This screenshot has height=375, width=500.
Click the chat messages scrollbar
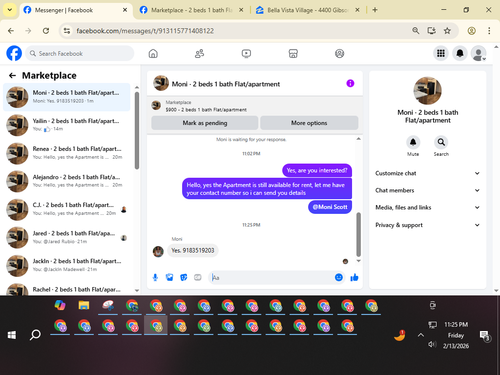point(358,234)
